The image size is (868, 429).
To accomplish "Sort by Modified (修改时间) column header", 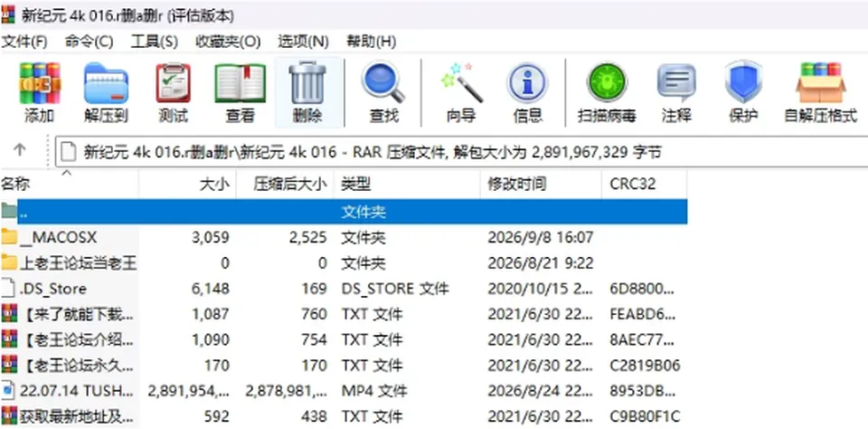I will click(541, 184).
